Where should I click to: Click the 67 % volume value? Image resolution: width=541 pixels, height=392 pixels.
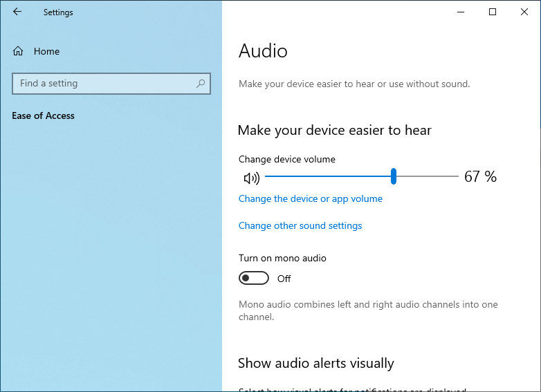coord(480,177)
